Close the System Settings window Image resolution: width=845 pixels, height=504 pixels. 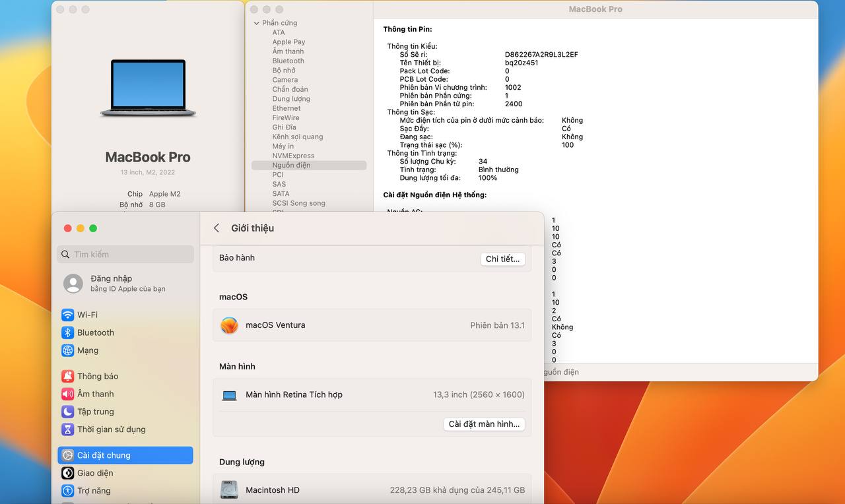(67, 228)
